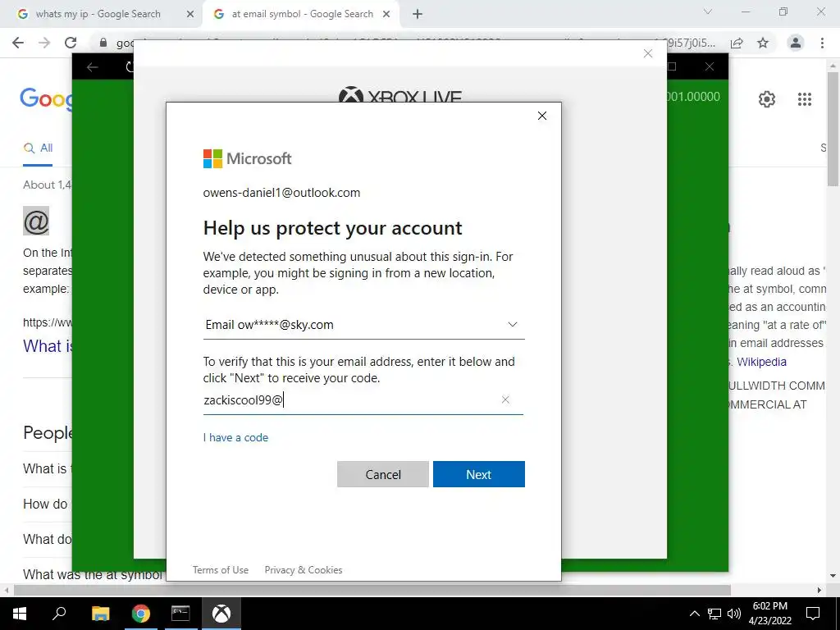This screenshot has width=840, height=630.
Task: Open the clock showing 6:02 PM
Action: (769, 614)
